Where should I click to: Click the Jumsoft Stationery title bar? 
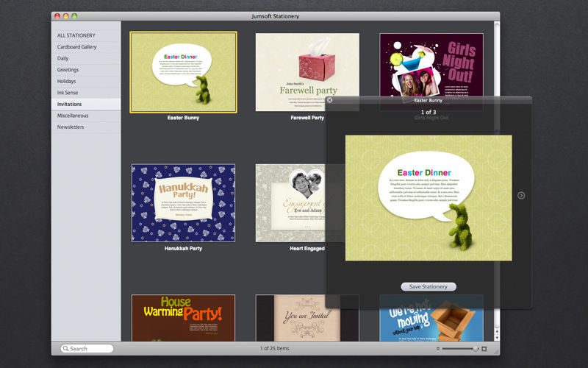coord(275,16)
